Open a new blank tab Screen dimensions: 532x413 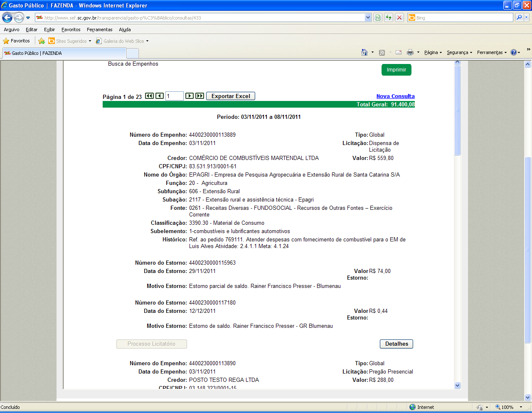click(133, 53)
